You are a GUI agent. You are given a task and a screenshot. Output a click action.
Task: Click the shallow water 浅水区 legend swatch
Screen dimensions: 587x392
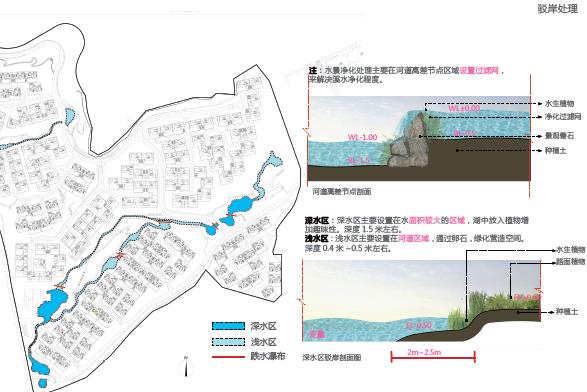[228, 342]
